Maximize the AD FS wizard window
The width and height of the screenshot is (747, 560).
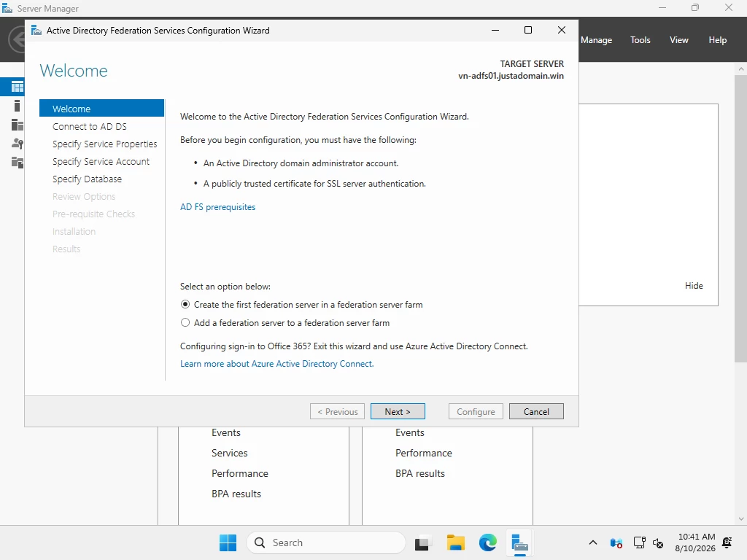(x=528, y=30)
